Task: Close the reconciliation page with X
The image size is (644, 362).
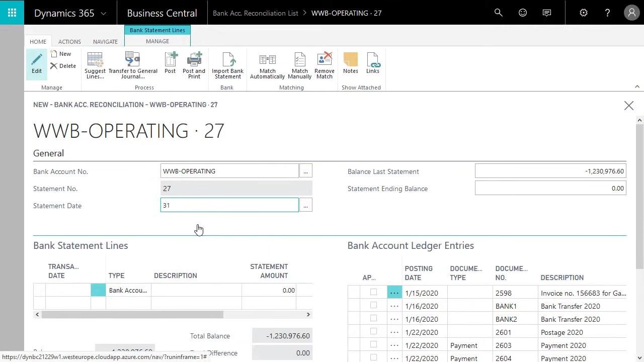Action: coord(629,106)
